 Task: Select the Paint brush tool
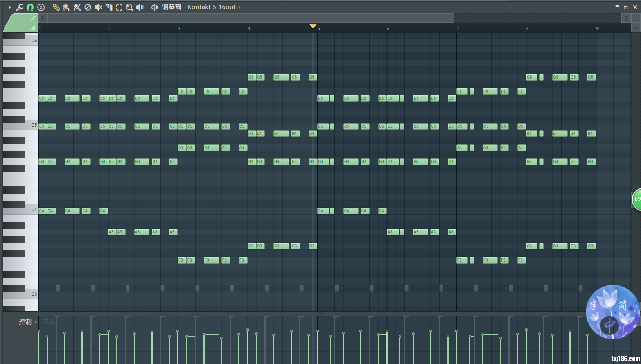coord(66,7)
